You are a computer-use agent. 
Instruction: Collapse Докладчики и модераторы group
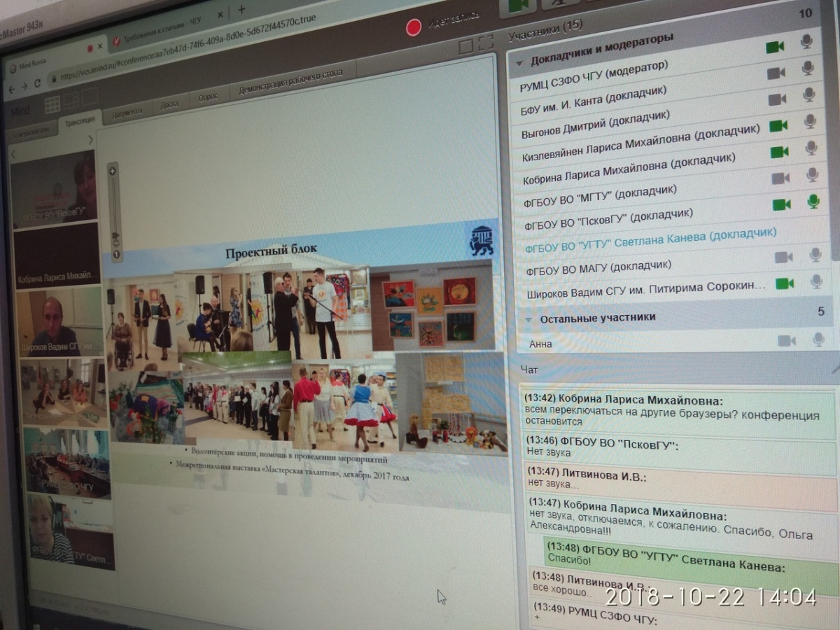519,62
